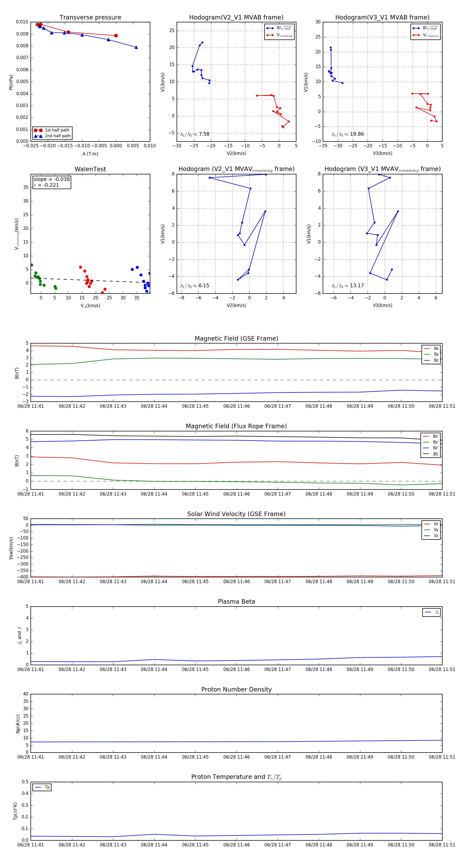This screenshot has width=473, height=868.
Task: Click the 'Vsw(km/s)' y-axis label
Action: 11,548
